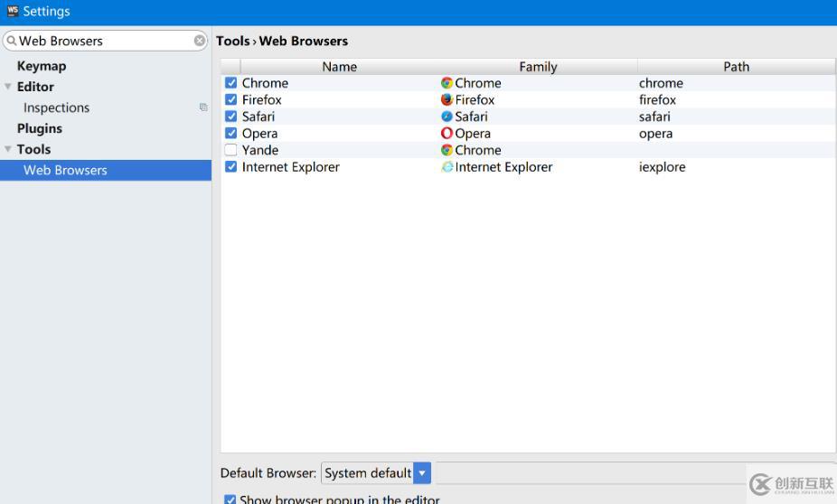Collapse the Tools tree node
The image size is (837, 504).
click(7, 149)
